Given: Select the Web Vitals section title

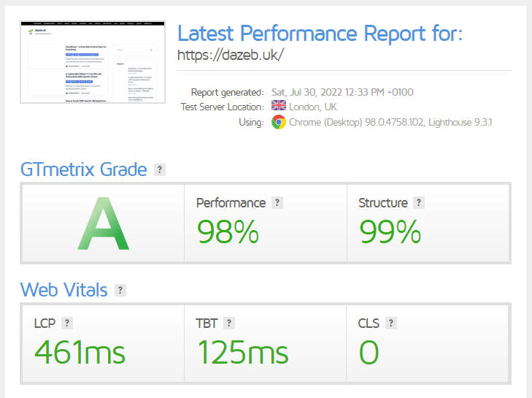Looking at the screenshot, I should click(x=63, y=290).
